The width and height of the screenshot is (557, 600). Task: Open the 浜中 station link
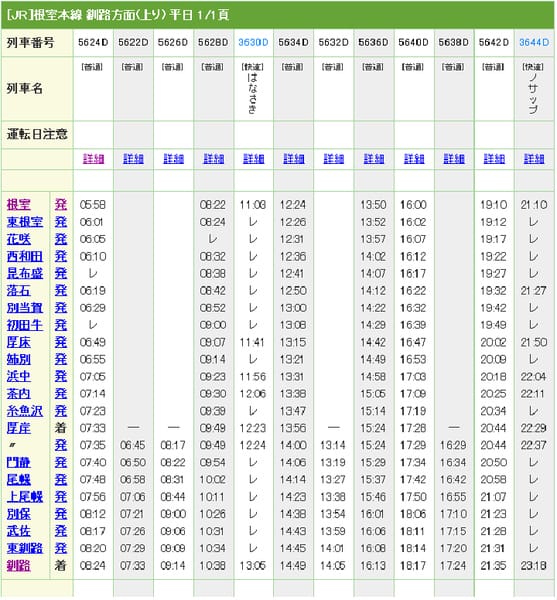pyautogui.click(x=18, y=377)
